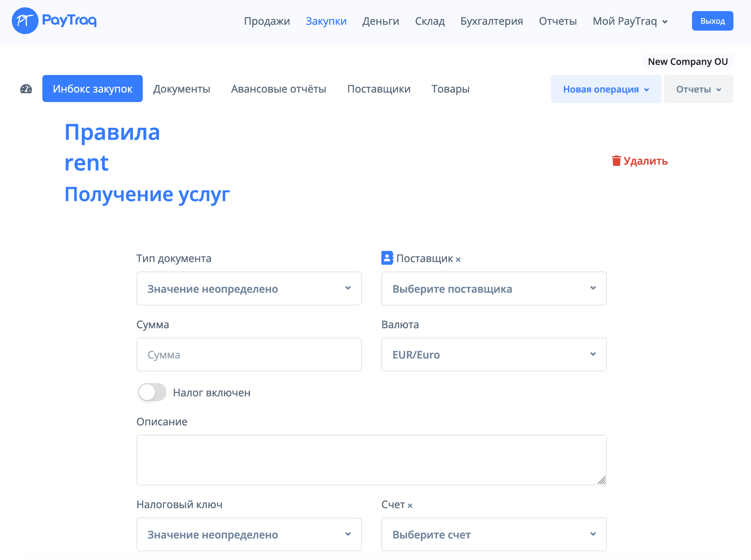
Task: Open the dashboard gauge icon
Action: coord(26,89)
